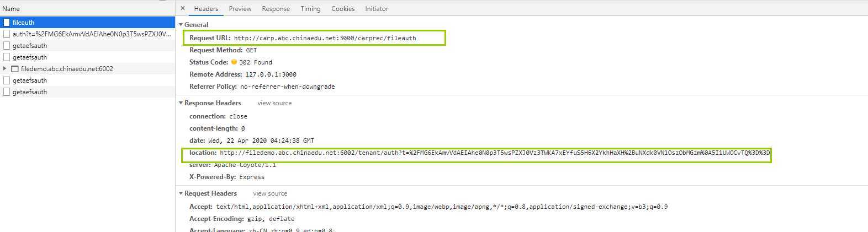Click the no-referrer-when-downgrade policy value
This screenshot has width=868, height=232.
pos(288,87)
